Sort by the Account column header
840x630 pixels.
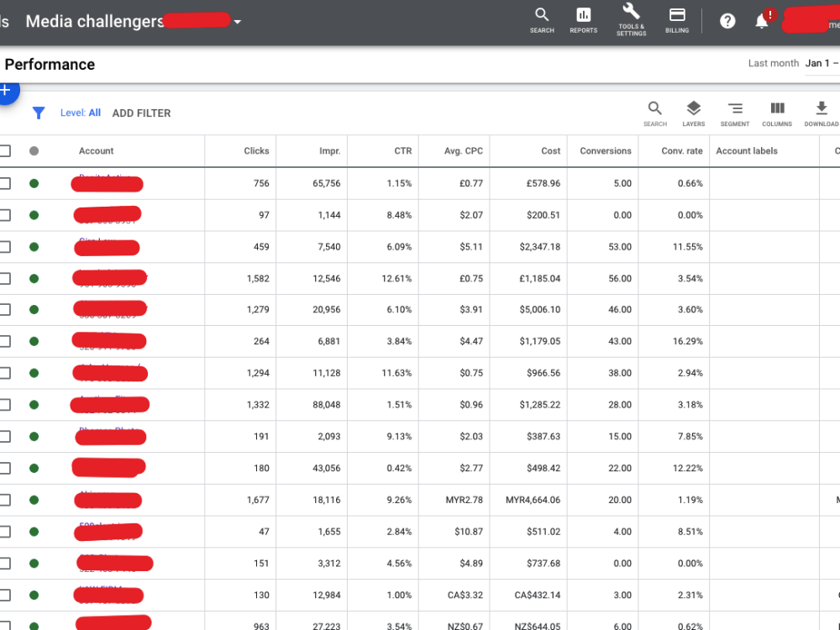[x=96, y=151]
